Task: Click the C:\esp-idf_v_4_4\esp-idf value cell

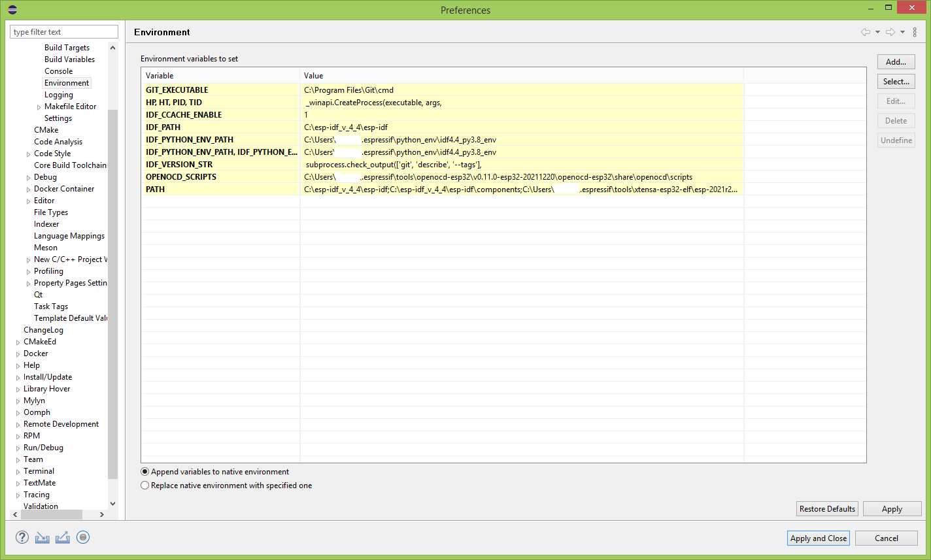Action: (522, 127)
